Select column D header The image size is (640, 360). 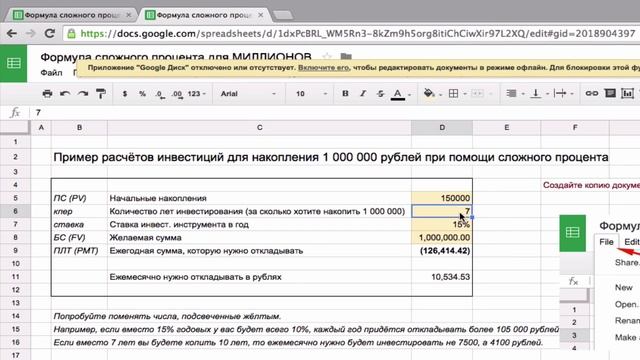tap(442, 127)
